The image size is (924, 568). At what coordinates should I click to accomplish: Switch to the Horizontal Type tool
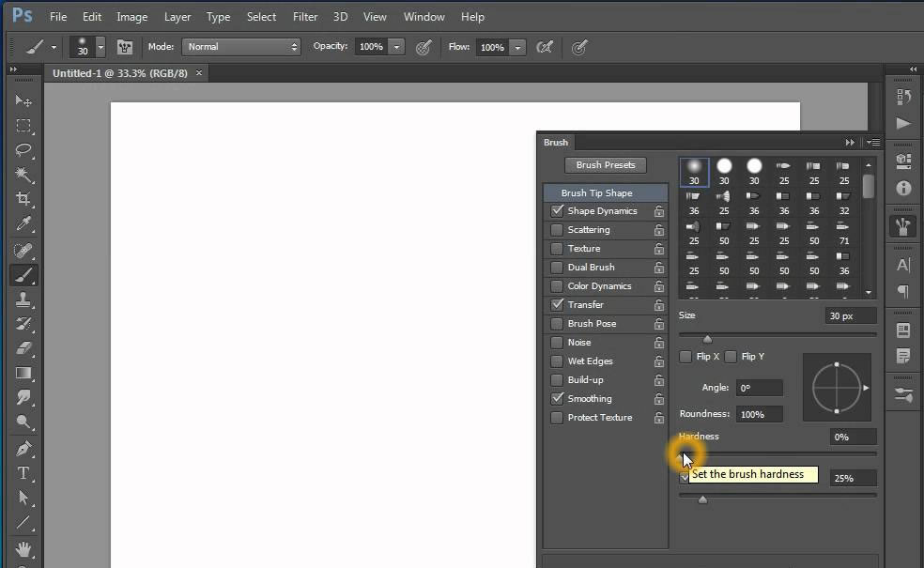tap(24, 473)
